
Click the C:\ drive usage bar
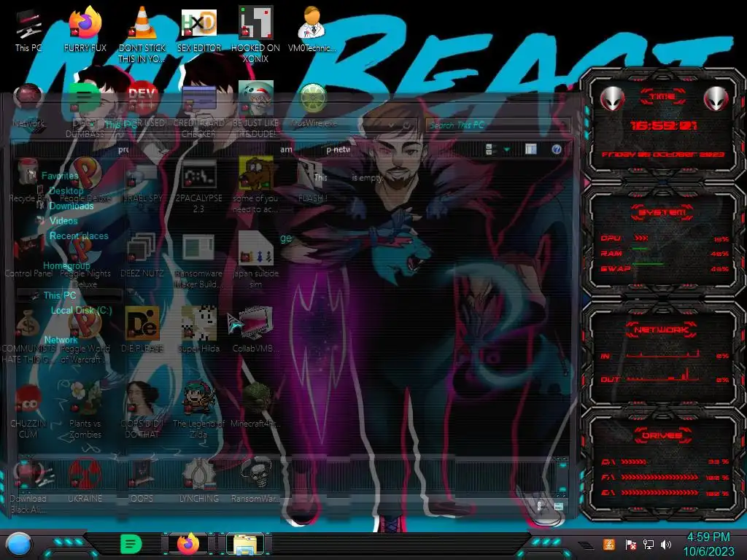(634, 462)
